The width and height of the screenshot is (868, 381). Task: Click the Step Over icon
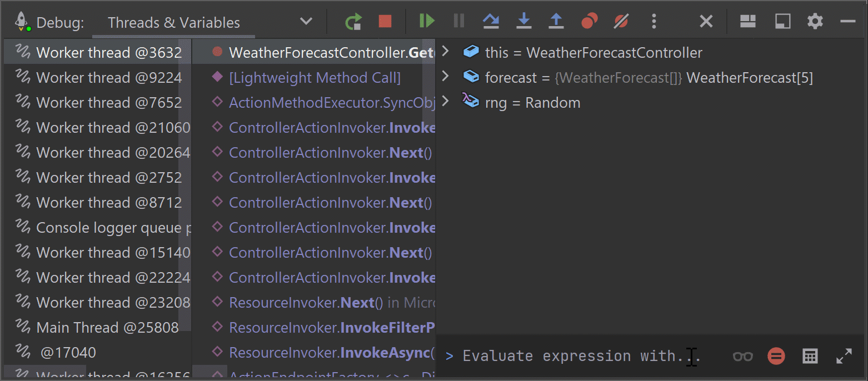(491, 22)
